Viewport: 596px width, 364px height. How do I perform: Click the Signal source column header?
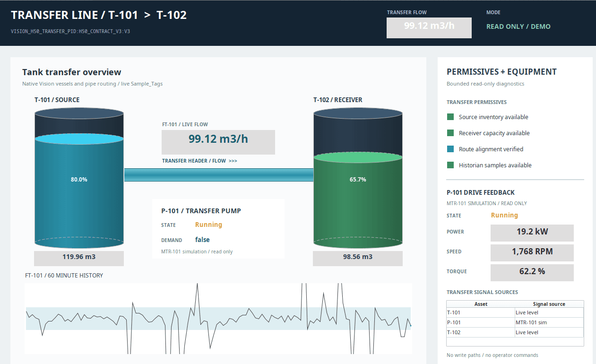pos(549,304)
